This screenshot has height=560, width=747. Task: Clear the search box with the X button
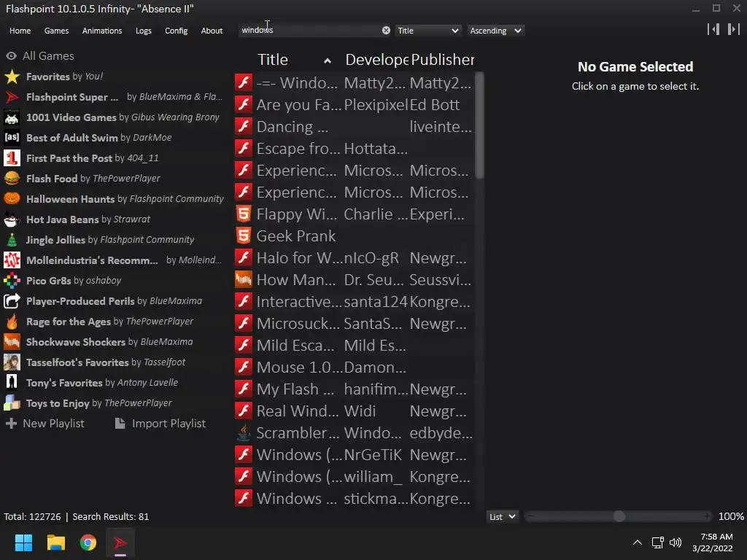(386, 31)
